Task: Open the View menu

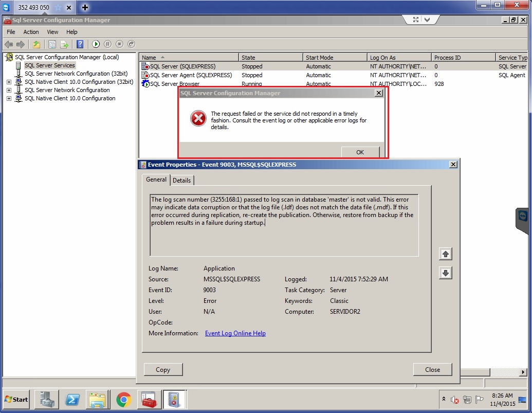Action: click(52, 32)
